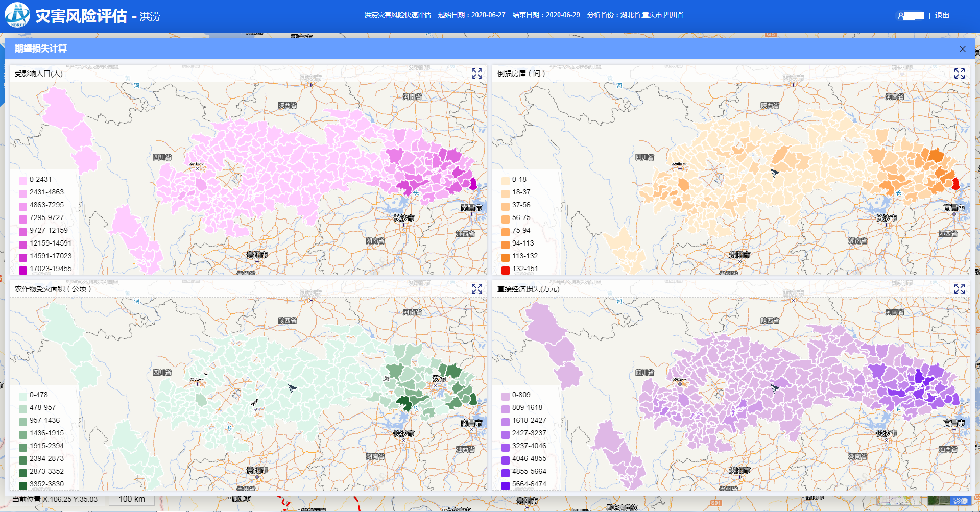Switch basemap to 影像 imagery
980x512 pixels.
click(x=960, y=501)
